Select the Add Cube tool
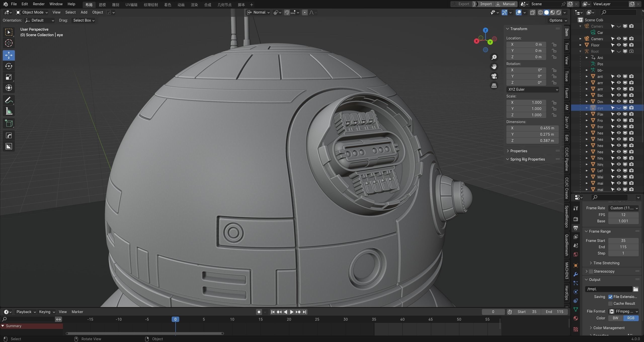Screen dimensions: 644x342 (9, 123)
